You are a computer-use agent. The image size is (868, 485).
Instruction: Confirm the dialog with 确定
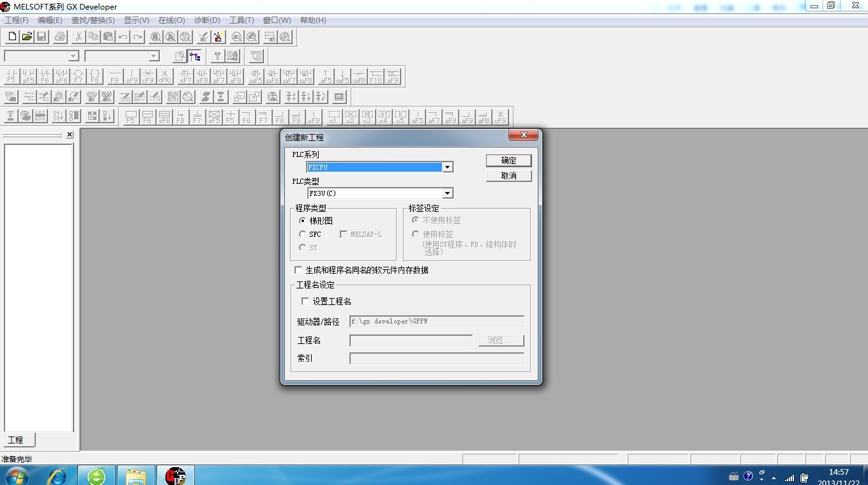508,160
